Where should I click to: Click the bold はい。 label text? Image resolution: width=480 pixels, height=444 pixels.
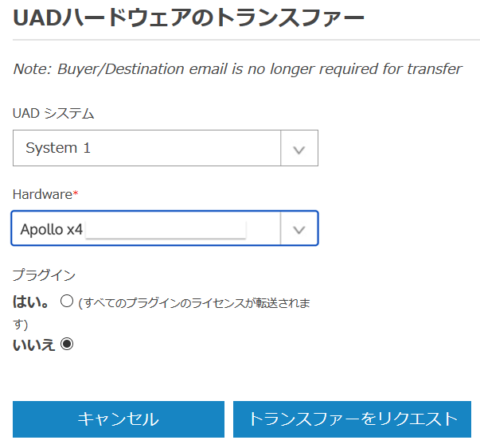point(31,302)
